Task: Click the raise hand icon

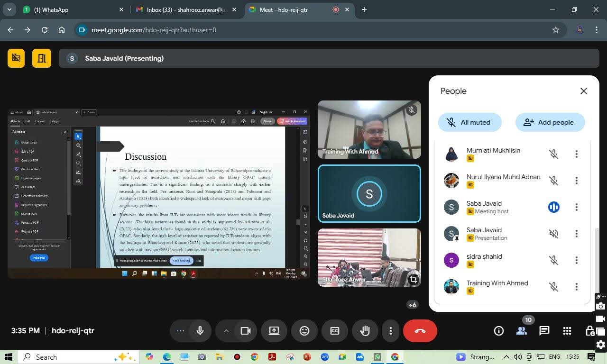Action: point(365,331)
